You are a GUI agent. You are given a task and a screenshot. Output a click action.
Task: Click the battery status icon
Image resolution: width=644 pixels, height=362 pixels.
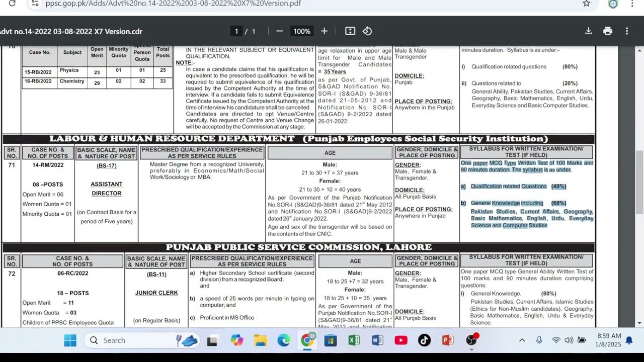pos(582,340)
